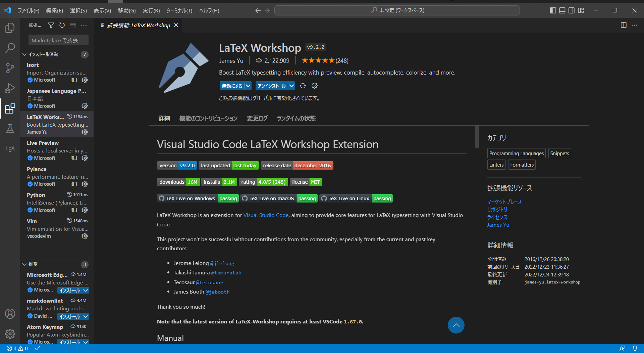Open the Testing flask view
The width and height of the screenshot is (644, 353).
[x=10, y=129]
